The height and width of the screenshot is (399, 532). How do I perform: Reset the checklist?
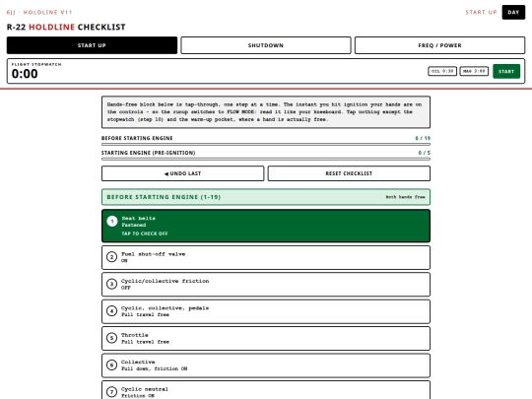[x=349, y=173]
